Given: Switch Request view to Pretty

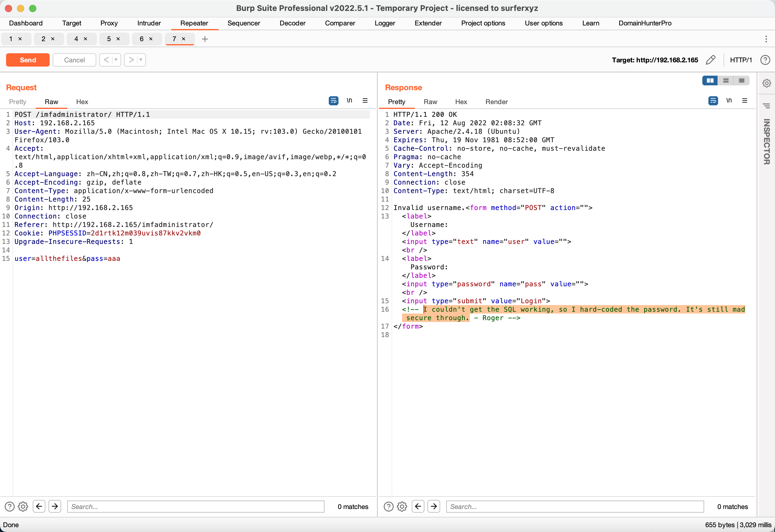Looking at the screenshot, I should [x=18, y=102].
